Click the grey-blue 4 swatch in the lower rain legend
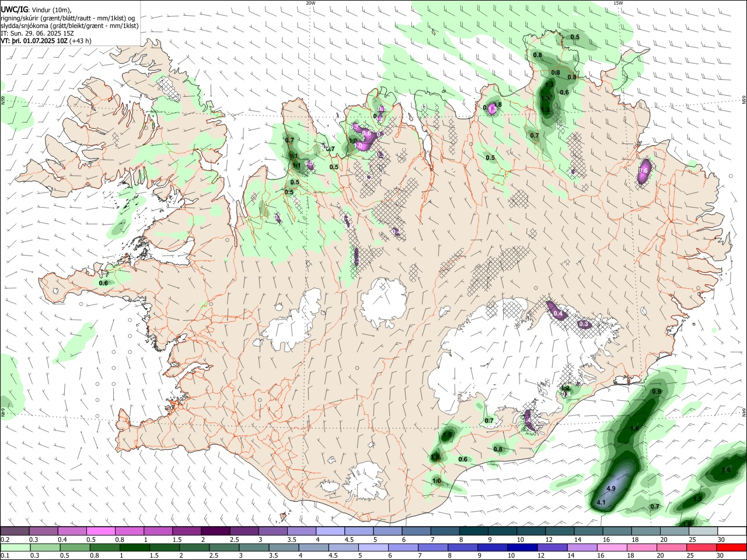 [x=313, y=547]
